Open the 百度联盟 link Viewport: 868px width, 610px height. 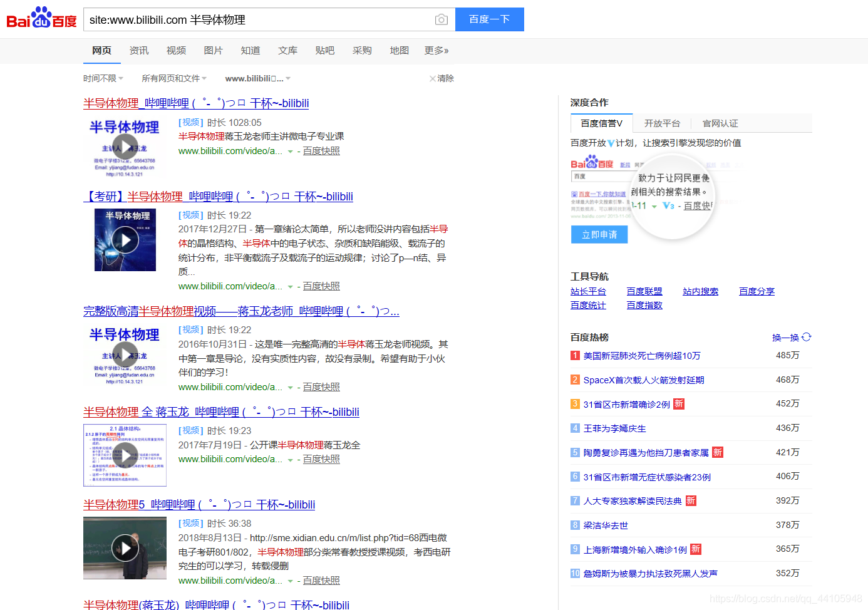tap(644, 291)
